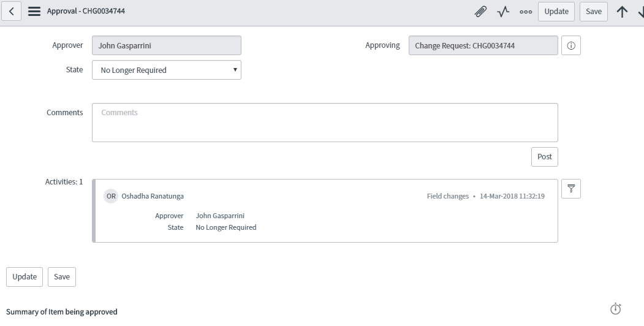Screen dimensions: 644x326
Task: Go to previous record up arrow
Action: point(622,12)
